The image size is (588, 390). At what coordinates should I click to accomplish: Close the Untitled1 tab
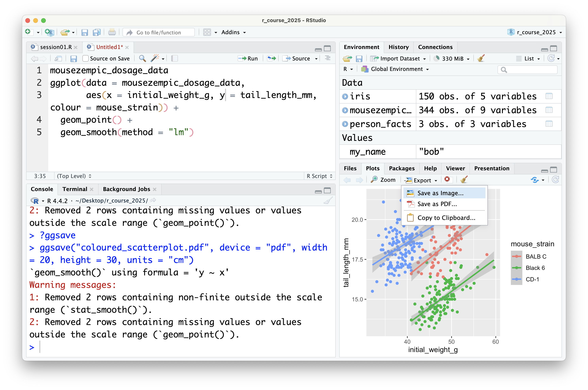127,47
